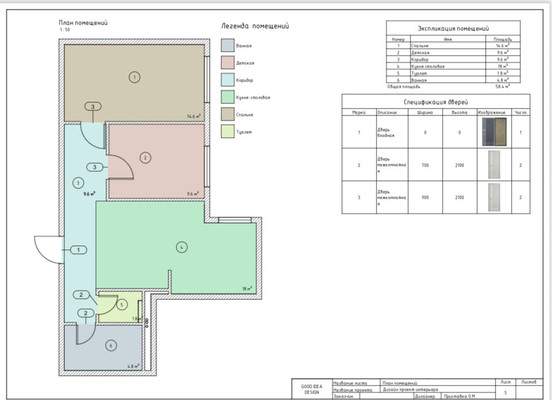Select the 4.8 m² label in the bathroom
This screenshot has height=400, width=552.
pos(133,366)
